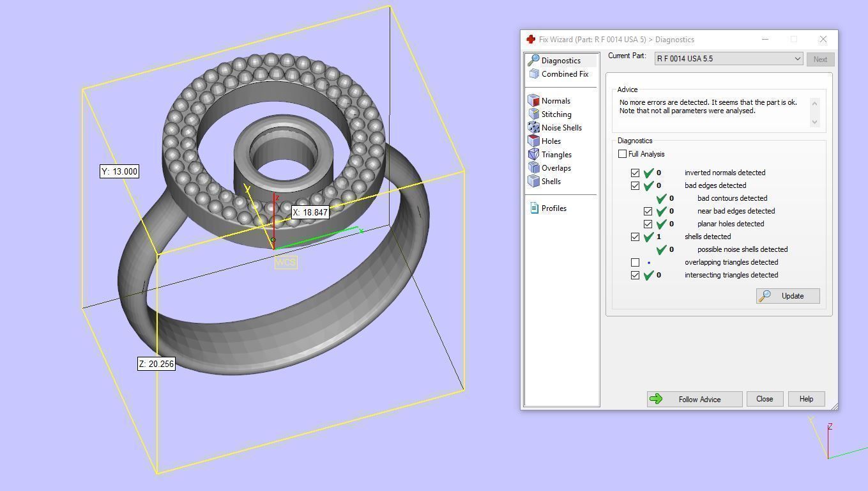
Task: Click the Holes icon in sidebar
Action: 534,141
